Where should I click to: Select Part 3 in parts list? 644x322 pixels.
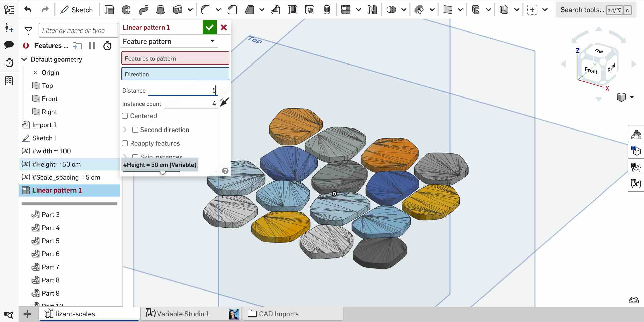(x=51, y=215)
